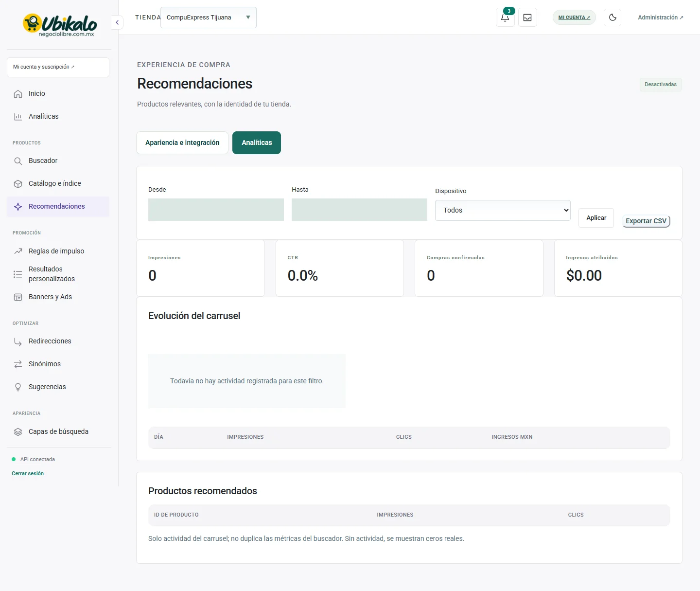
Task: Open the inbox tray icon
Action: tap(527, 18)
